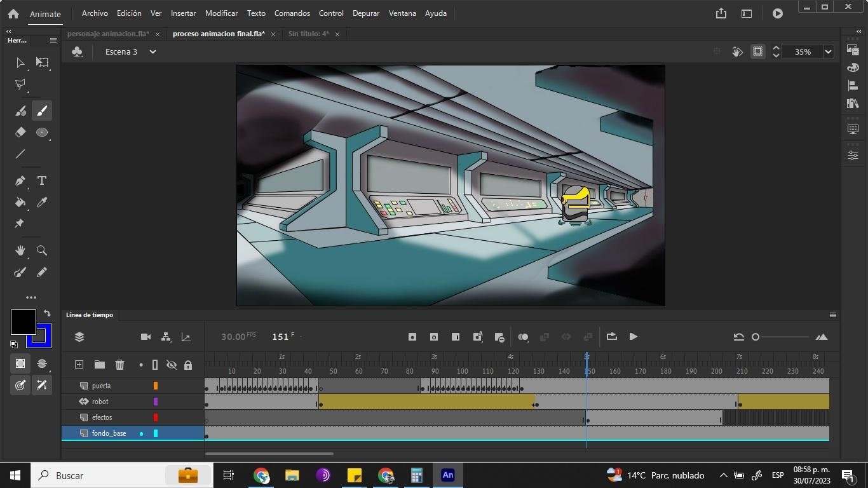
Task: Activate the Hand tool
Action: pos(20,250)
